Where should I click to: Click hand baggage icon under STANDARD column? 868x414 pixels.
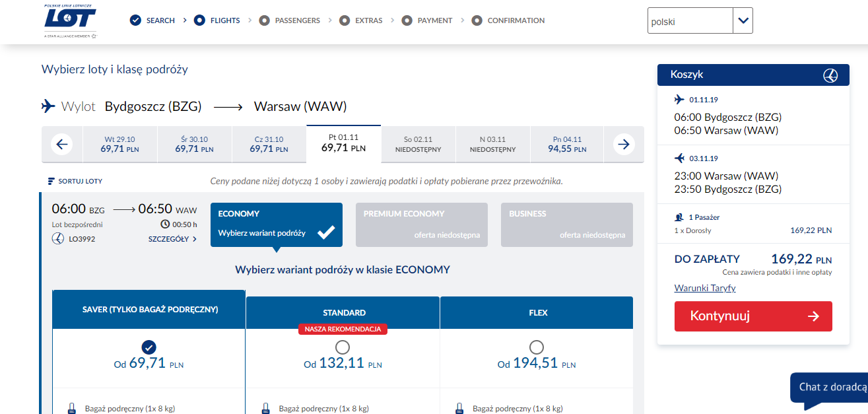(x=266, y=408)
